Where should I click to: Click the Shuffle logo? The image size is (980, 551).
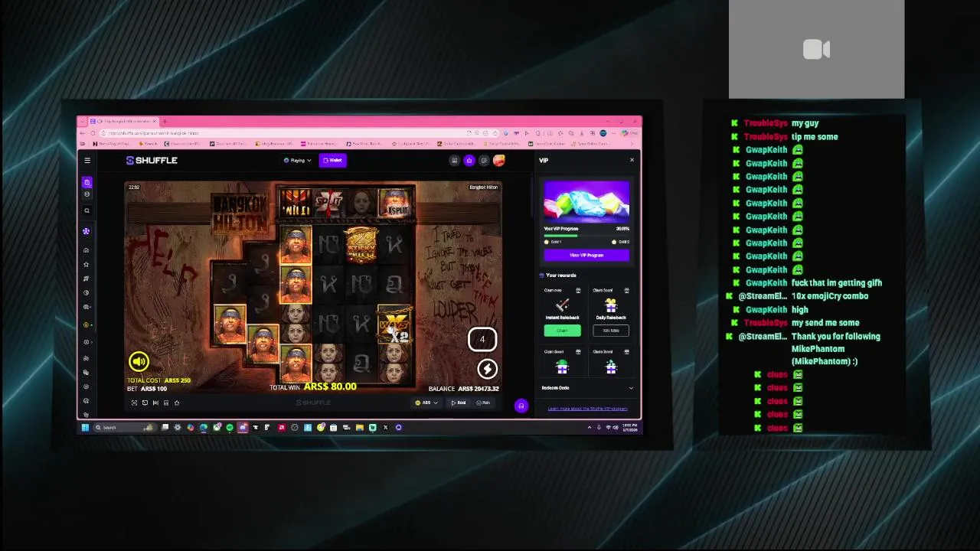(x=152, y=160)
